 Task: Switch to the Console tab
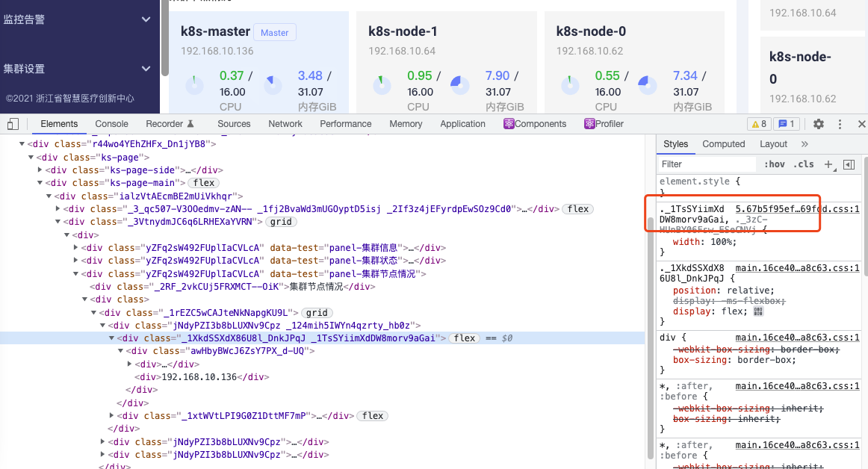click(111, 123)
